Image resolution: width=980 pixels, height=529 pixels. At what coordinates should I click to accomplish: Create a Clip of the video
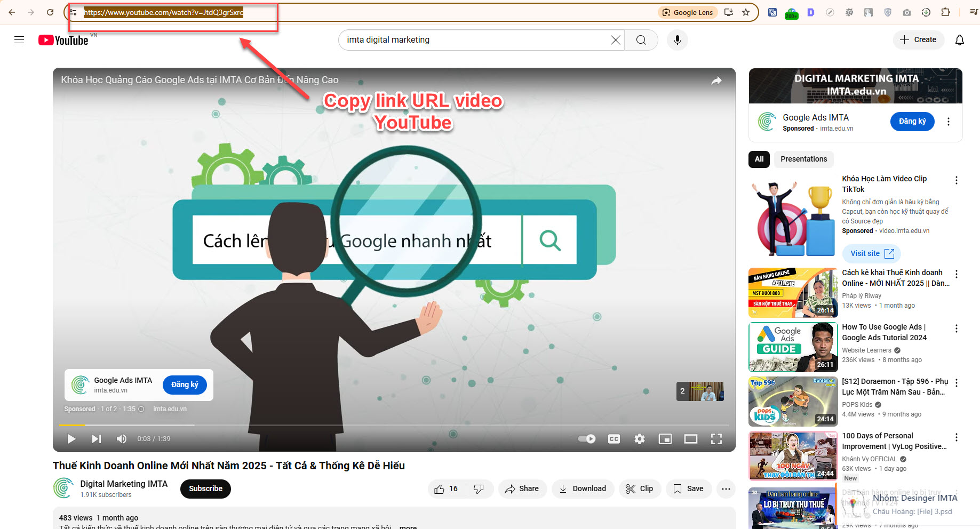click(x=640, y=488)
